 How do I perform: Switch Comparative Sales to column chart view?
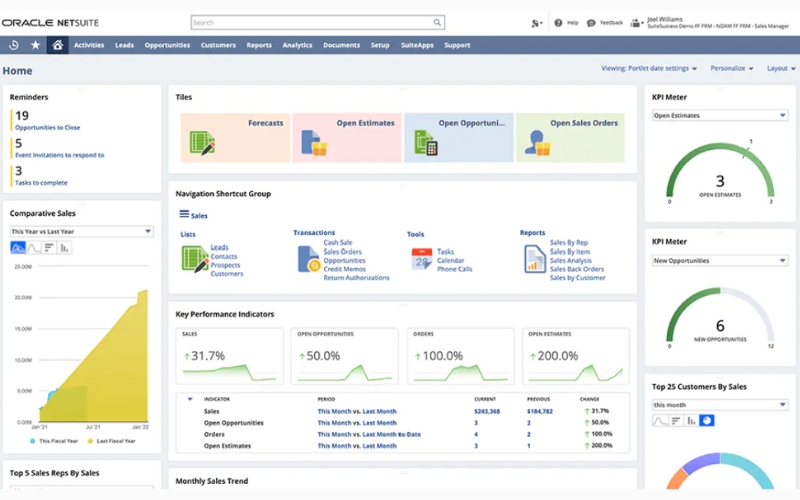pos(65,247)
